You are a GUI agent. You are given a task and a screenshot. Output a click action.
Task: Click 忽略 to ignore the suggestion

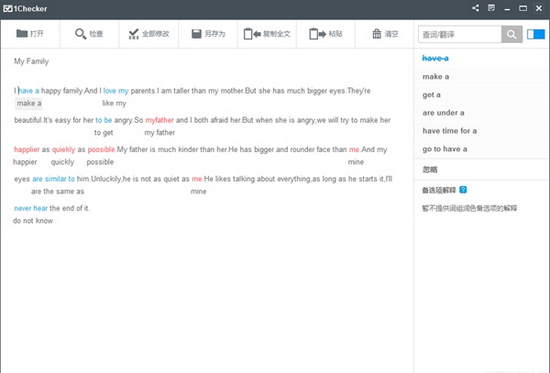[430, 170]
